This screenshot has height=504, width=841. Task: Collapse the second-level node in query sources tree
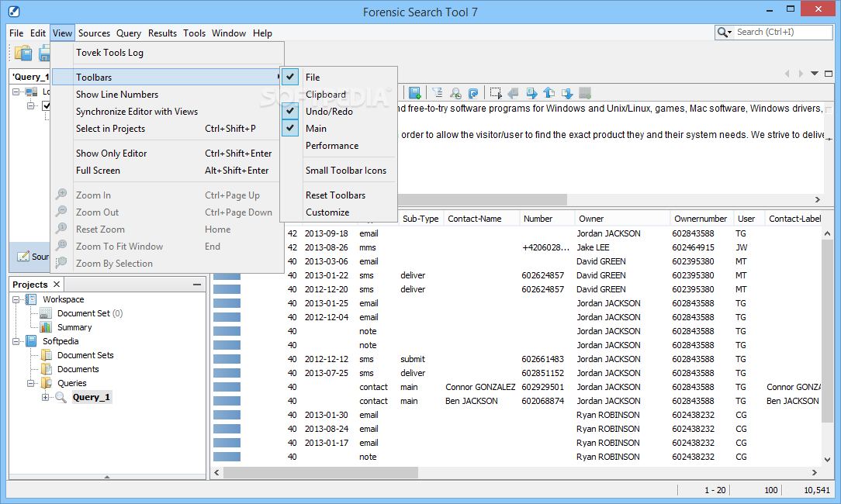31,105
